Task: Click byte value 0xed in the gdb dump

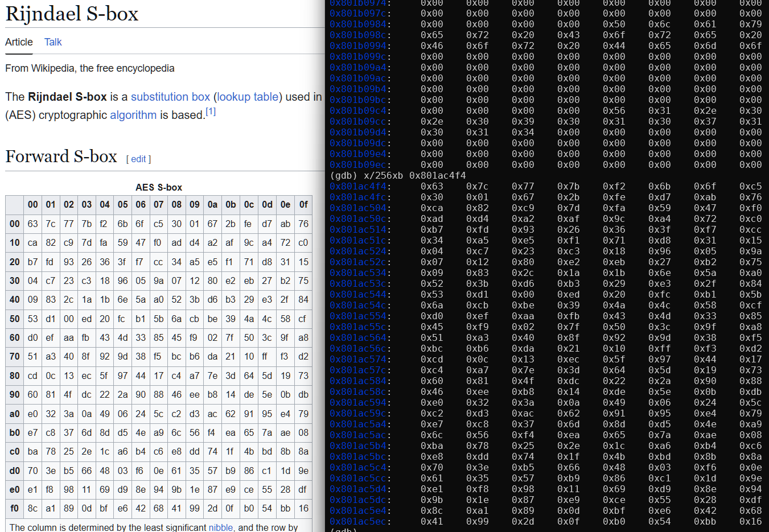Action: tap(569, 294)
